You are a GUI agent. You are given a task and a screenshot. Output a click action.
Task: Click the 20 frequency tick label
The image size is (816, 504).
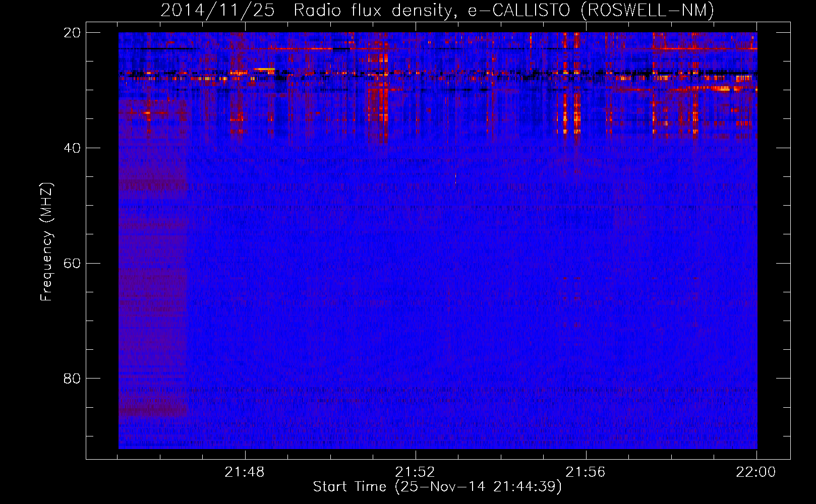[72, 33]
